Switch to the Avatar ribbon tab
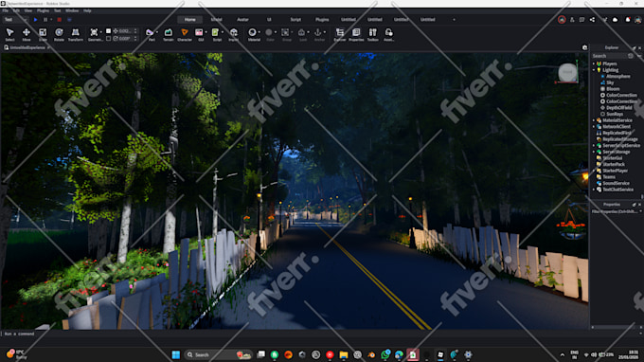Screen dimensions: 644x362 point(242,19)
